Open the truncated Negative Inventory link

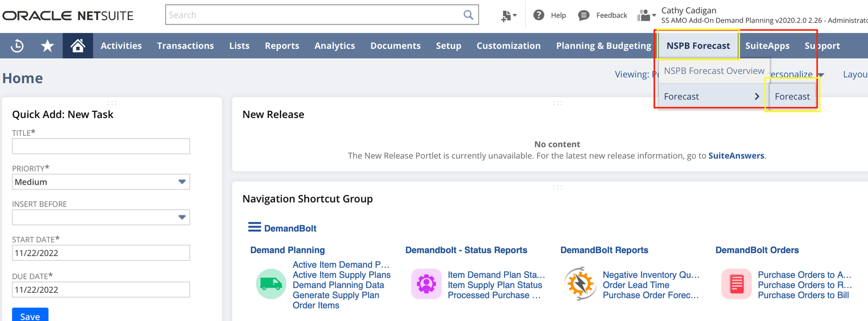pyautogui.click(x=651, y=275)
